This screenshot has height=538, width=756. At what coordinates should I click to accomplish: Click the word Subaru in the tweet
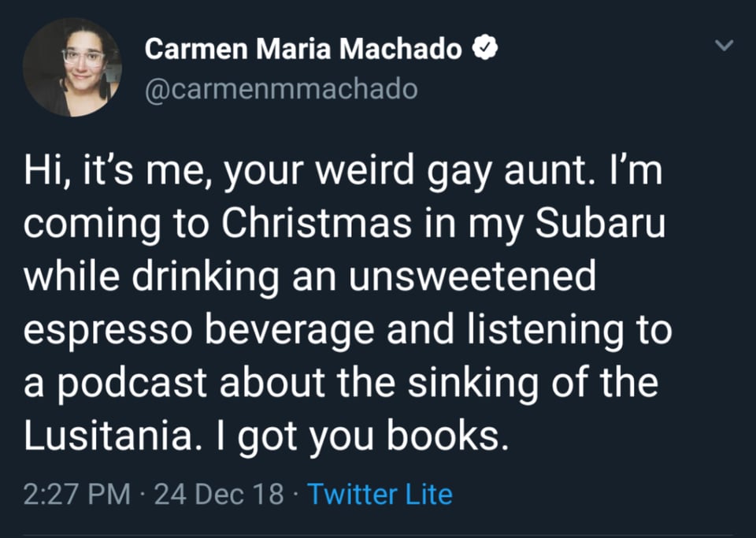point(599,225)
